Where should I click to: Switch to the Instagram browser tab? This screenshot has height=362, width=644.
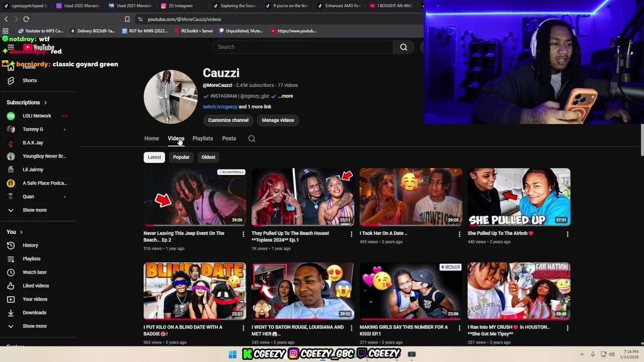[x=180, y=6]
